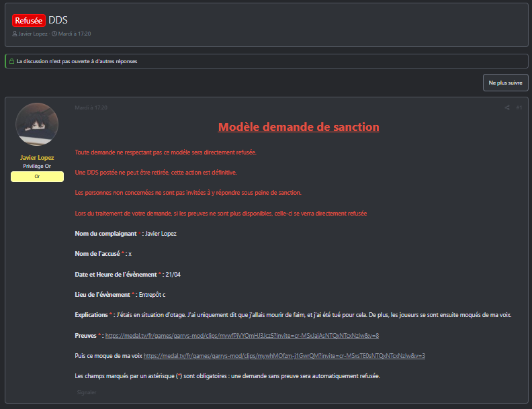Click the clock icon in the thread header

coord(54,34)
